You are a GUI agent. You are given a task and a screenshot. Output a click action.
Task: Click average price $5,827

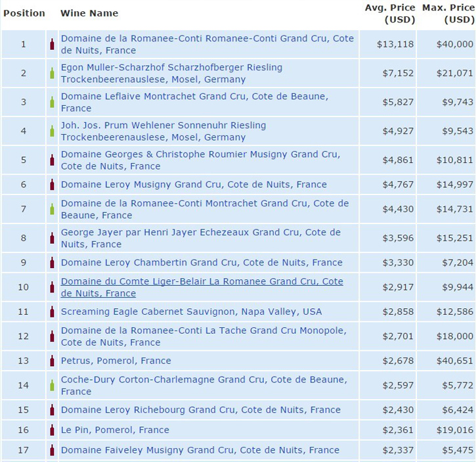pos(398,102)
